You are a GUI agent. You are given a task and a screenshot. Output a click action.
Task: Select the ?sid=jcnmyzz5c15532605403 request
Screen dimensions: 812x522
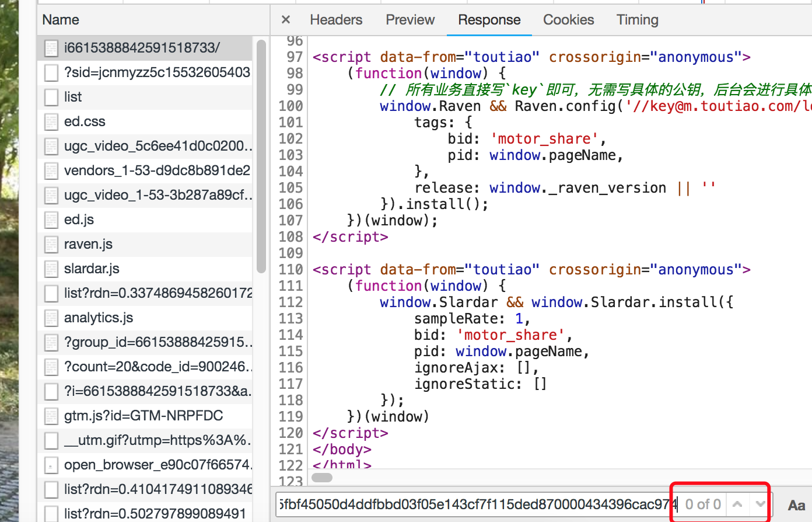click(x=145, y=72)
